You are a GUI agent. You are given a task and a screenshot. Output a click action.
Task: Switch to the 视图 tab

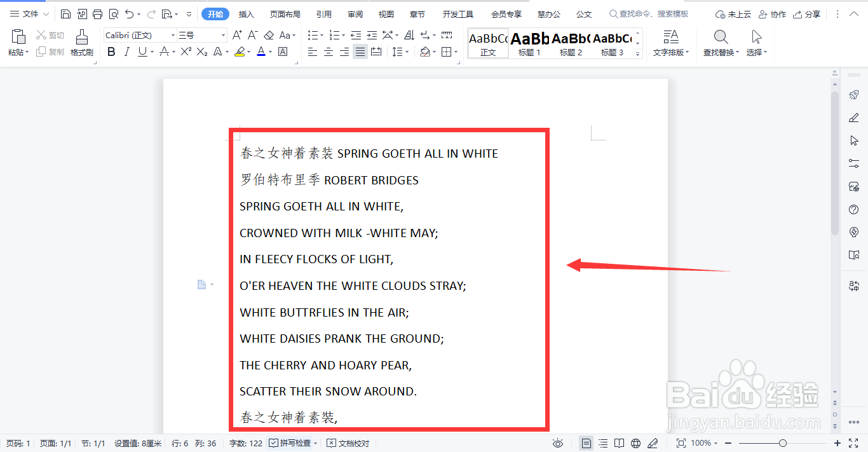click(x=386, y=14)
